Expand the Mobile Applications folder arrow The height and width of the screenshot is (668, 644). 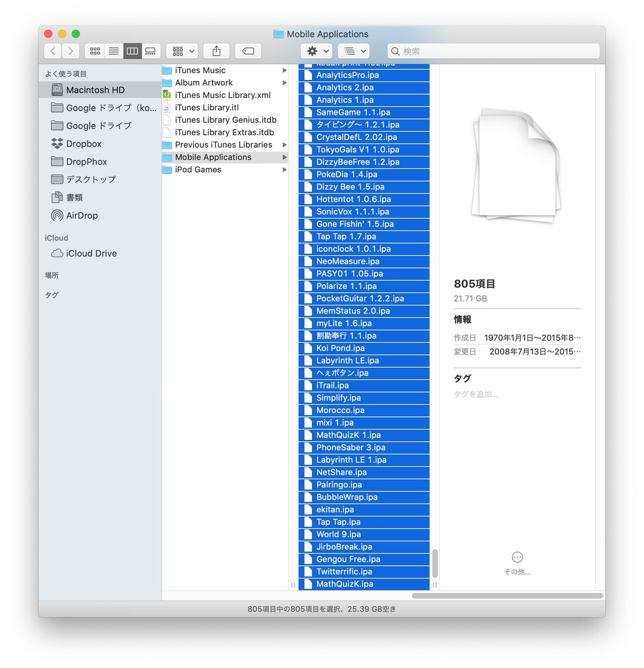285,157
